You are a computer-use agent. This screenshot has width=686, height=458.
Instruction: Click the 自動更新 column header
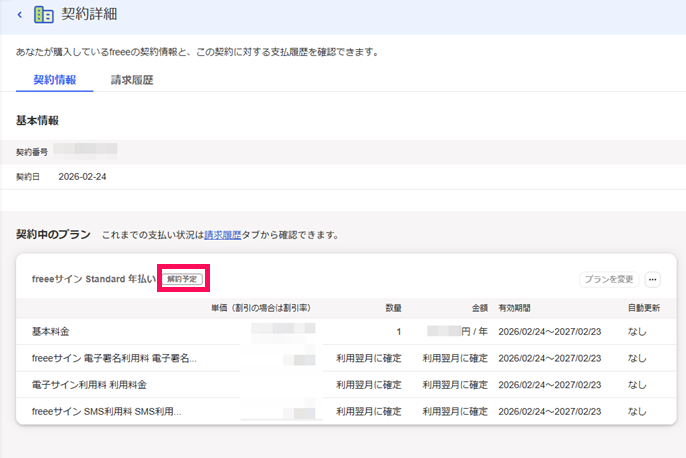point(644,308)
